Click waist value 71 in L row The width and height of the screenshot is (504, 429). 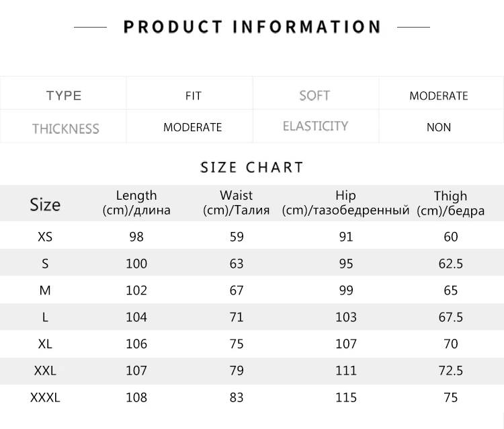(x=237, y=317)
